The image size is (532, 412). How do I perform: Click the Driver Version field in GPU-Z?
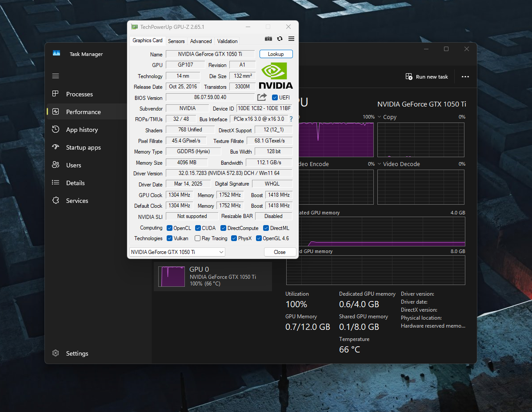point(229,173)
